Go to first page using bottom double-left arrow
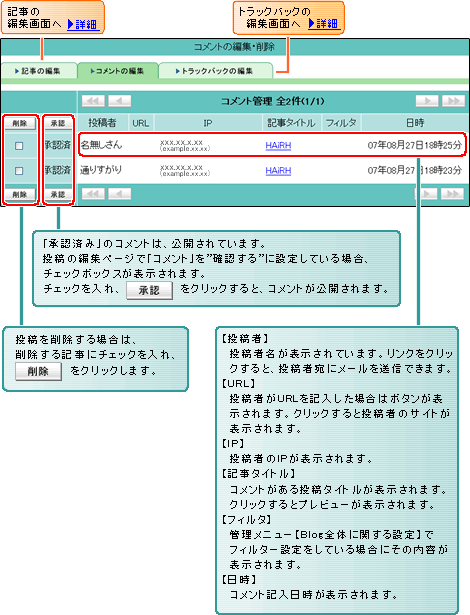470x615 pixels. [x=93, y=194]
